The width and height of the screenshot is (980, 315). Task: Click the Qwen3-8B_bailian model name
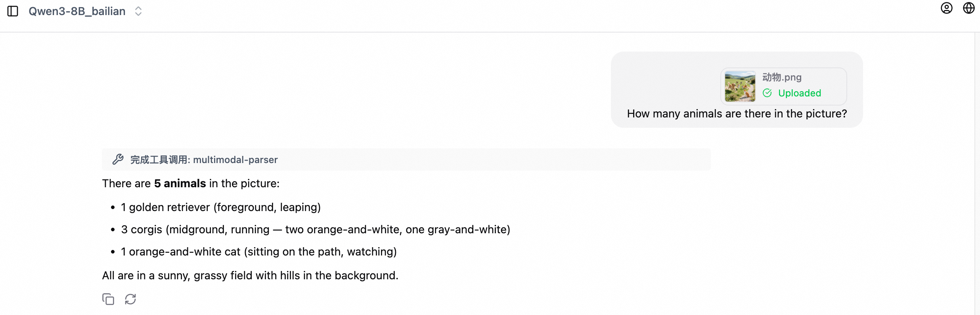[77, 11]
